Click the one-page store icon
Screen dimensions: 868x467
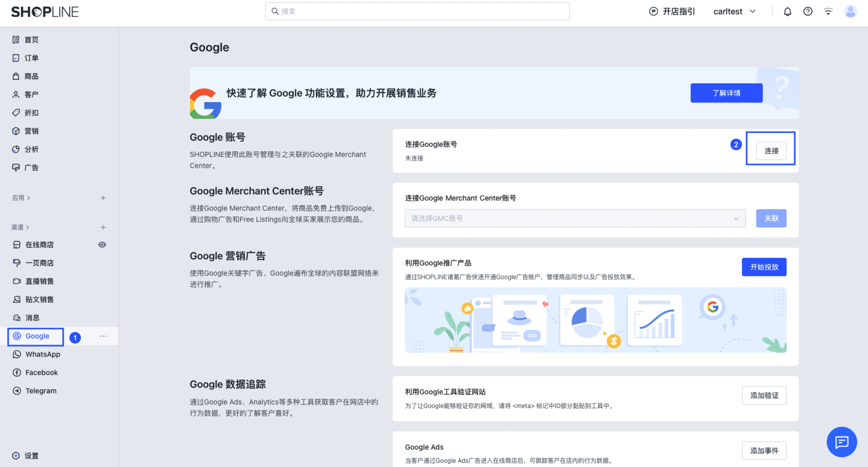17,263
